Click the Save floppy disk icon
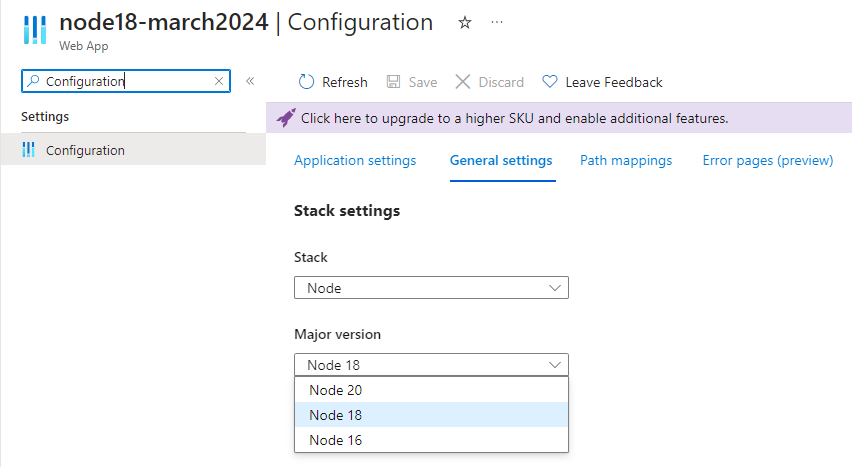The width and height of the screenshot is (852, 467). click(x=393, y=82)
